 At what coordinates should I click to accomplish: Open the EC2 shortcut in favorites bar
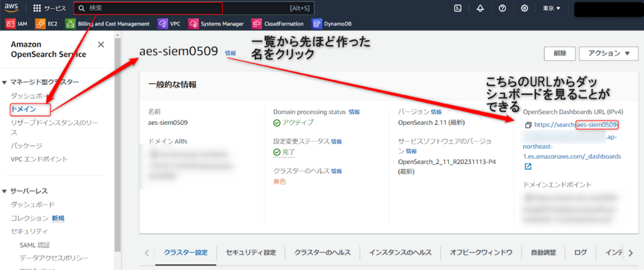pyautogui.click(x=47, y=24)
